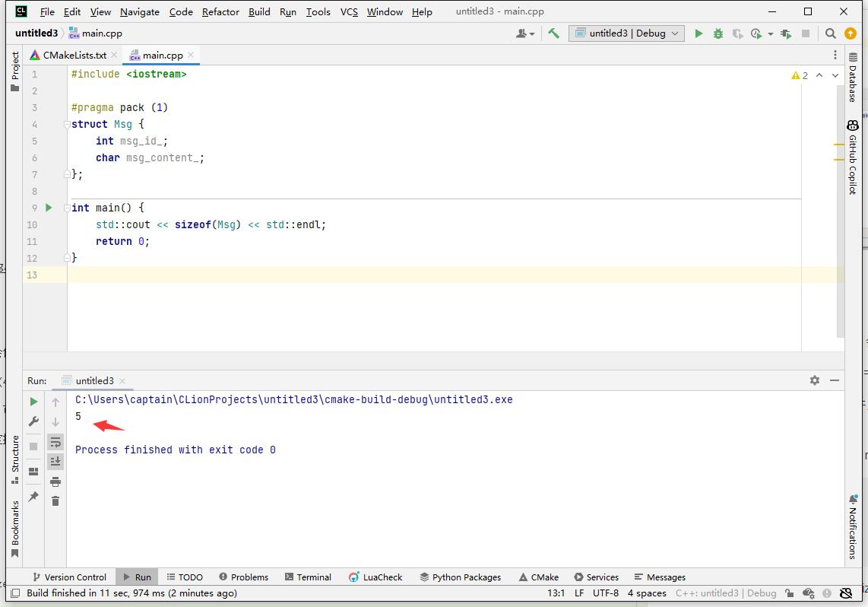
Task: Open run configuration wrench icon
Action: coord(33,421)
